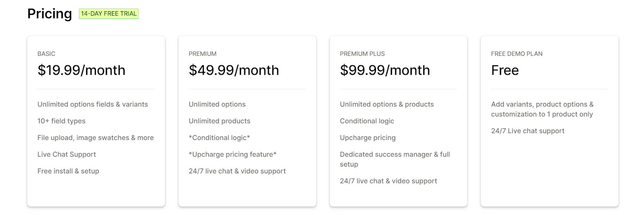
Task: Click the '10+ field types' feature
Action: point(61,121)
